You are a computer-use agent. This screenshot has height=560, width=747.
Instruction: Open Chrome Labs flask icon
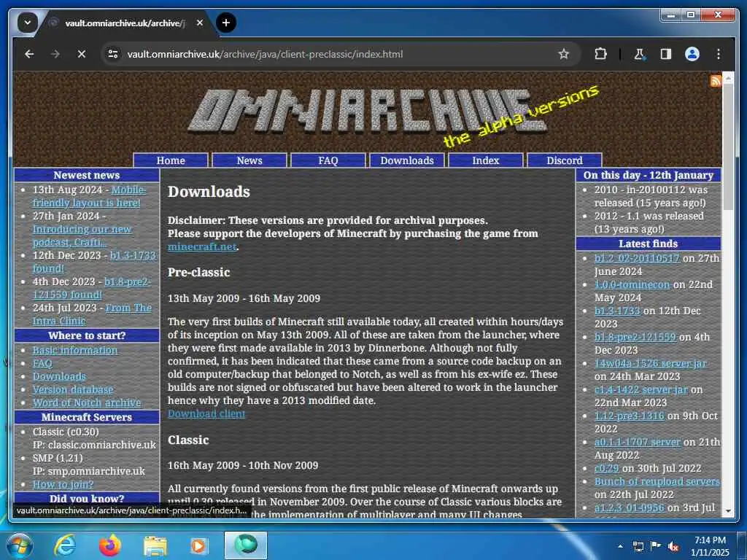pos(639,54)
